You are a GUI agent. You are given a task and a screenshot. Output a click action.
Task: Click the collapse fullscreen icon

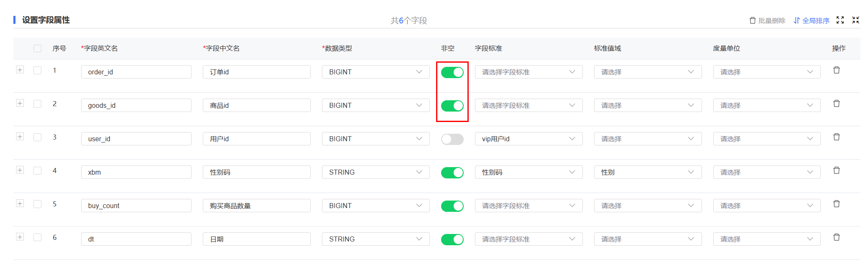click(x=855, y=20)
